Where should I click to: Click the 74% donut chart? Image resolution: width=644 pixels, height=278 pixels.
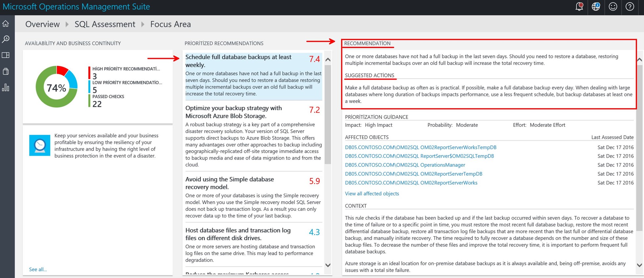coord(56,87)
